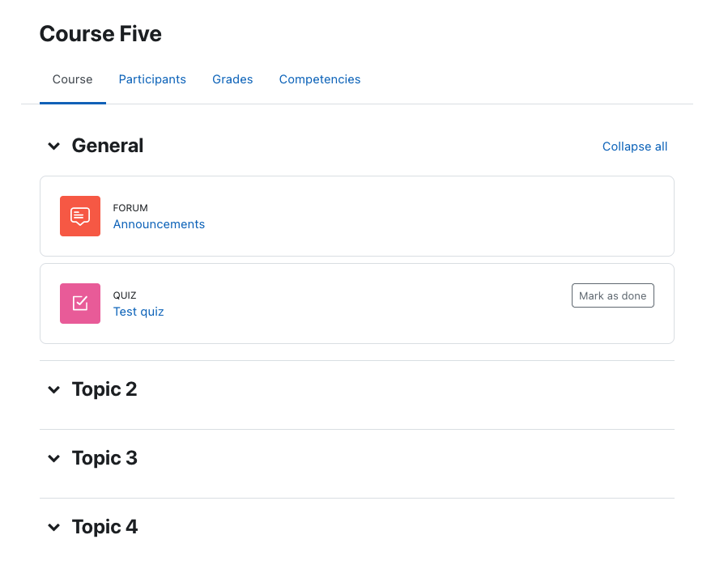This screenshot has width=728, height=569.
Task: Click the Course Five page heading
Action: point(100,34)
